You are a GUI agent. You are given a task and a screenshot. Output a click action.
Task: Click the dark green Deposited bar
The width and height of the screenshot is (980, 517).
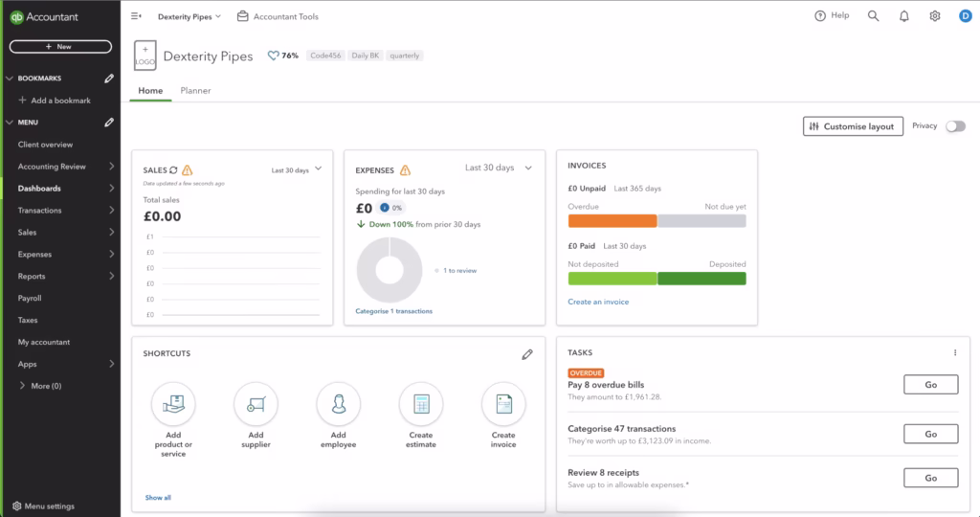702,279
